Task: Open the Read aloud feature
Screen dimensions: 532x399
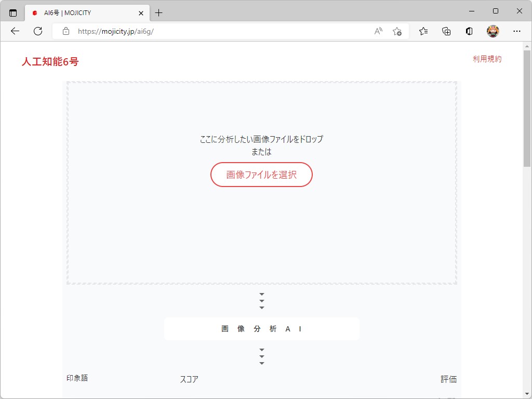Action: pos(378,31)
